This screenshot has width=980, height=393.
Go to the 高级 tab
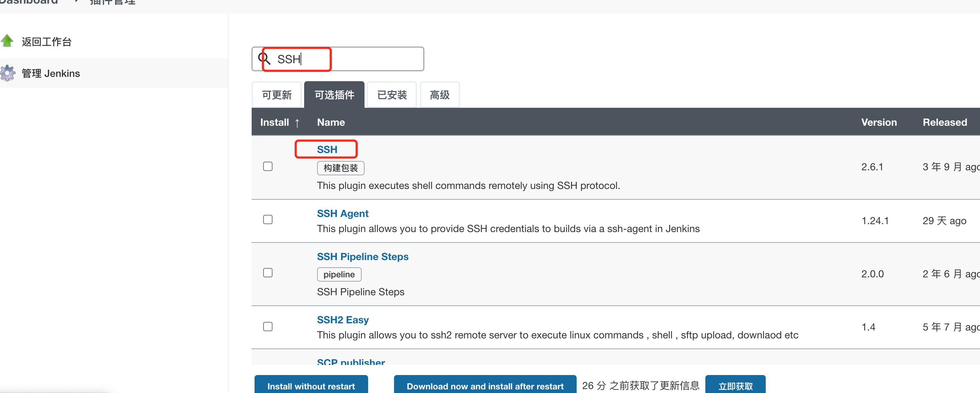(x=439, y=94)
